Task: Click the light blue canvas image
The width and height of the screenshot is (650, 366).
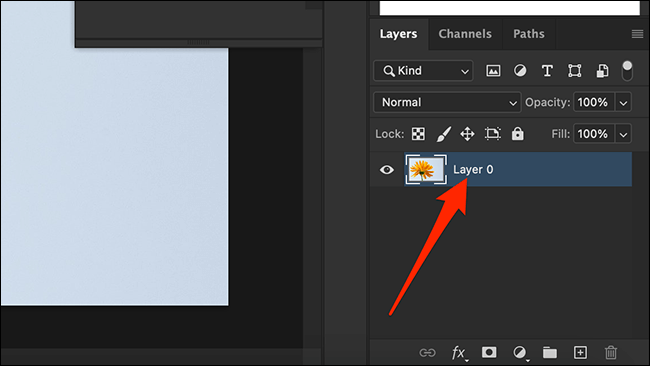Action: pos(114,176)
